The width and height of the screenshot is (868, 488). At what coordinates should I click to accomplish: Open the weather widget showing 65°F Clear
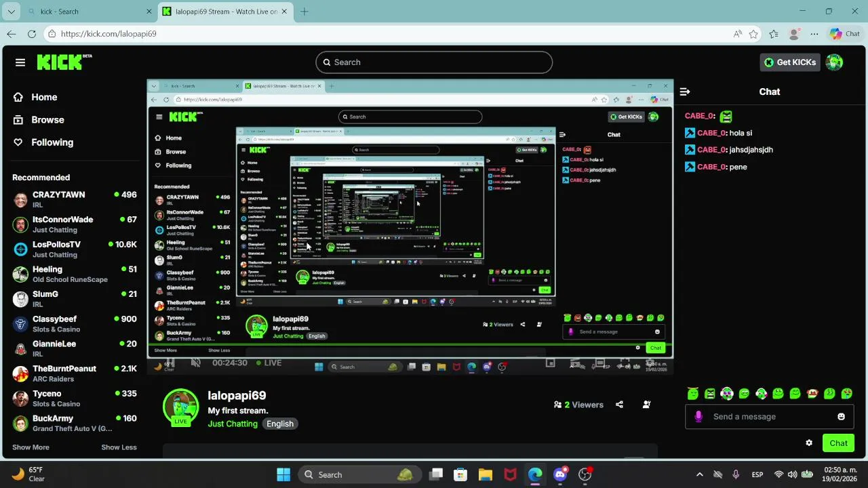(28, 474)
